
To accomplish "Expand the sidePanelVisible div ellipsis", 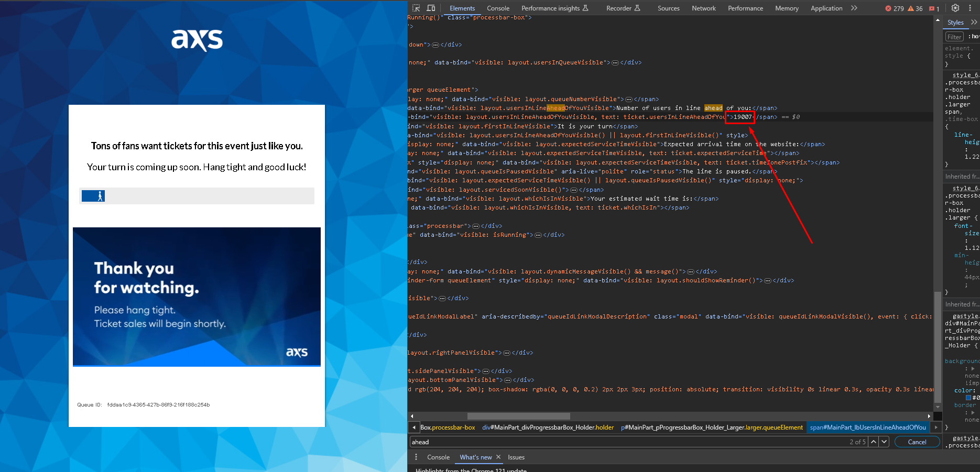I will pyautogui.click(x=486, y=371).
